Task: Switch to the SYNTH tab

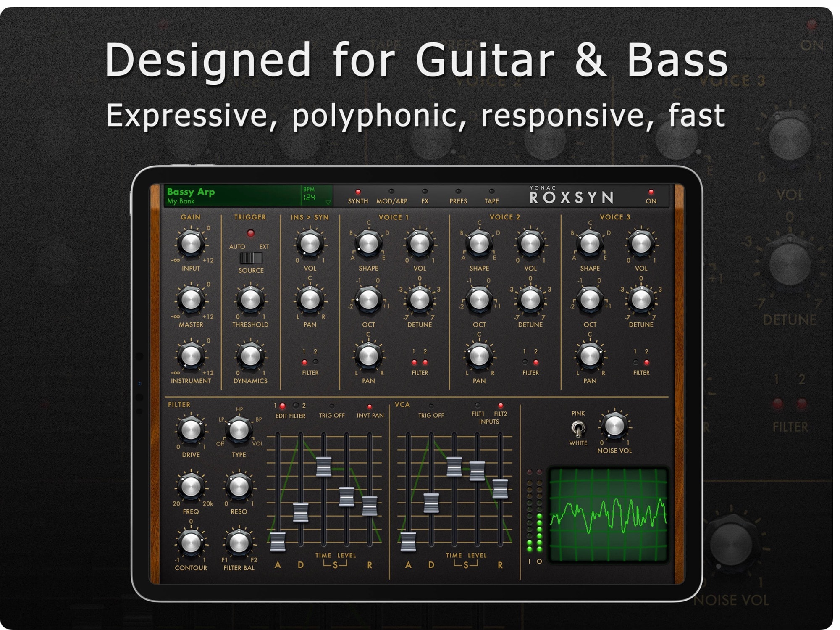Action: (x=358, y=197)
